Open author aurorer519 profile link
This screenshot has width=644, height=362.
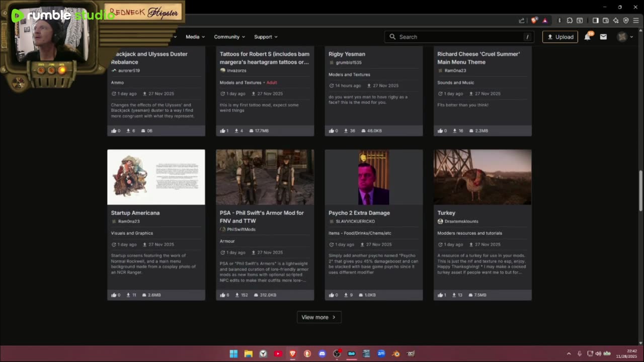(x=129, y=70)
